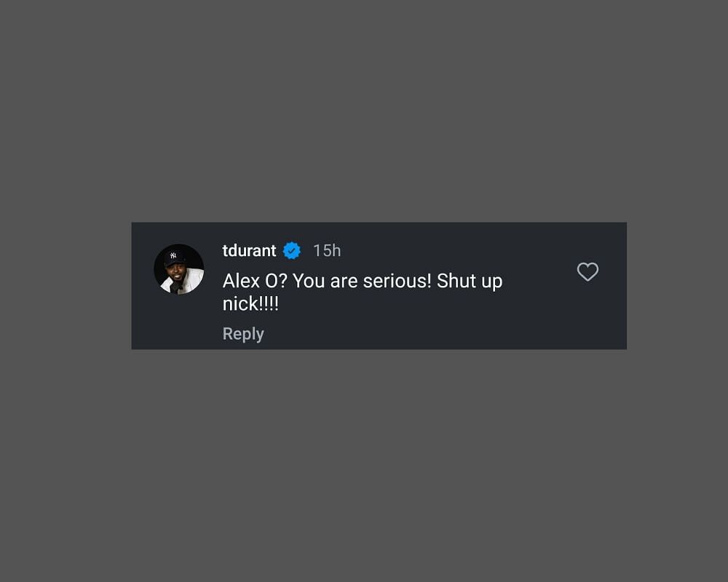
Task: Click the grey Reply text under the comment
Action: pyautogui.click(x=243, y=334)
